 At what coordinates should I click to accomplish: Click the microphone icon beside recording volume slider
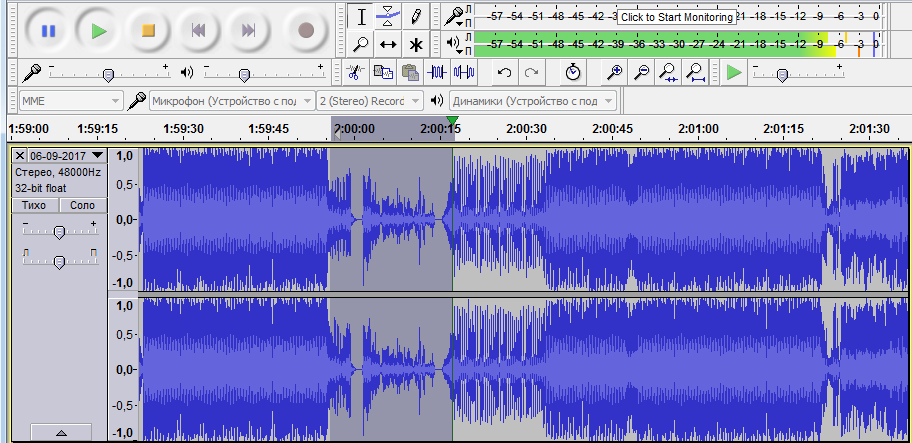pyautogui.click(x=31, y=73)
